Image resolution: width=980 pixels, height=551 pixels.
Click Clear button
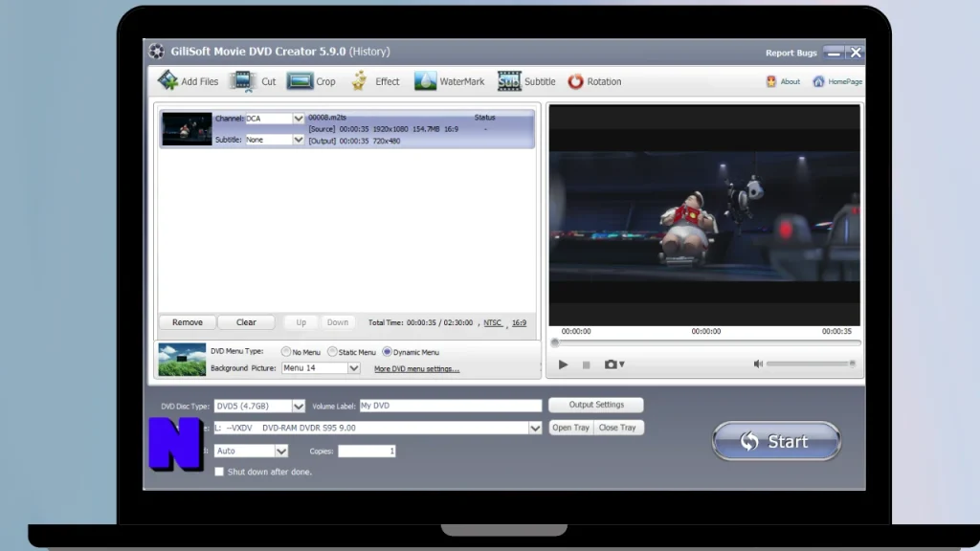(x=246, y=322)
